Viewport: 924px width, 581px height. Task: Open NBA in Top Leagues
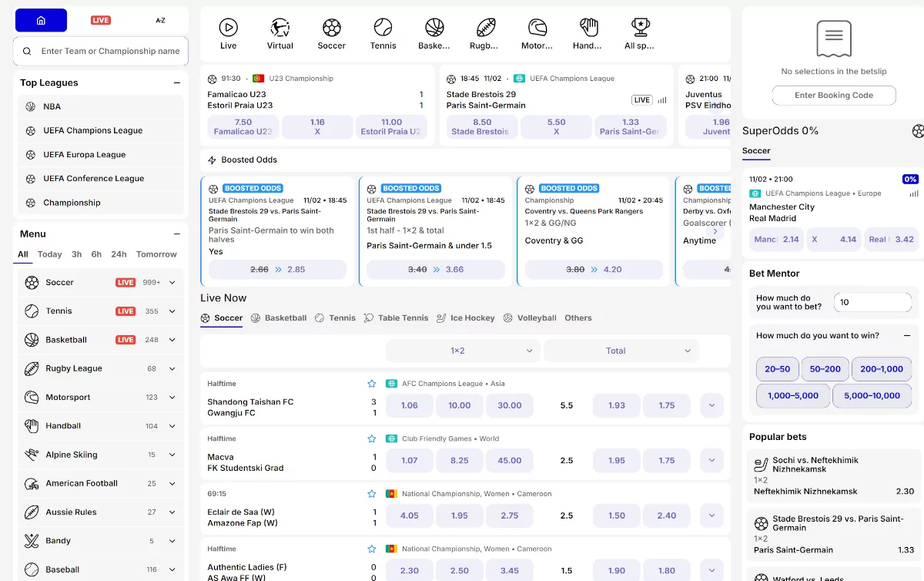tap(101, 106)
